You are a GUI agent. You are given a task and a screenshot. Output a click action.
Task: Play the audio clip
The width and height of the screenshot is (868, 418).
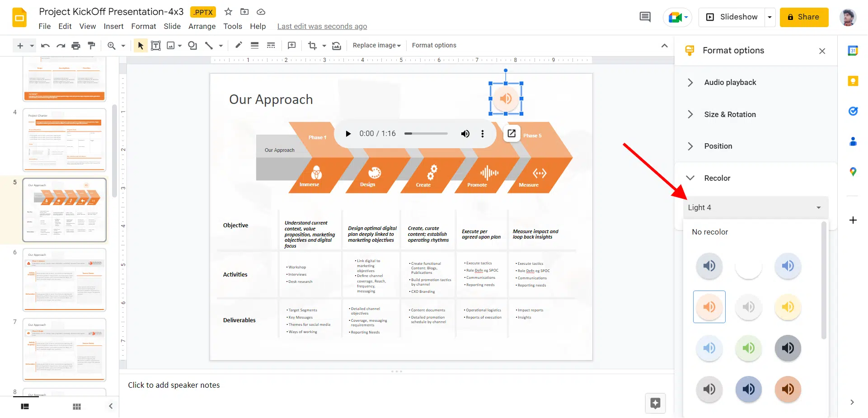coord(348,134)
